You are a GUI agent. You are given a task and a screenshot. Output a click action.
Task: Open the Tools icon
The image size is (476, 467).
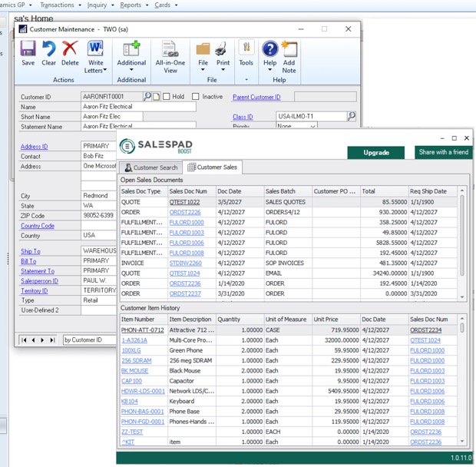[x=246, y=48]
